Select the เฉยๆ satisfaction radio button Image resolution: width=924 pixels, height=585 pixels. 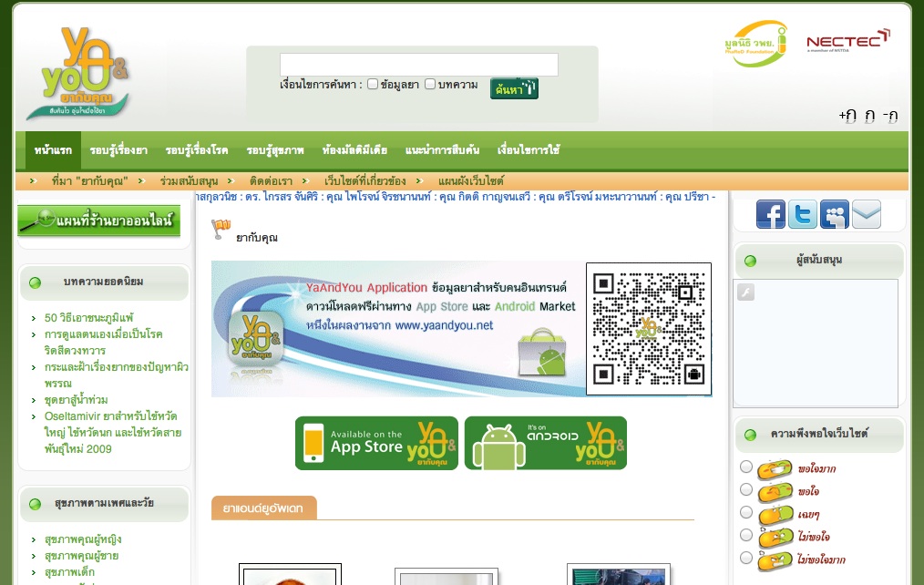[746, 512]
